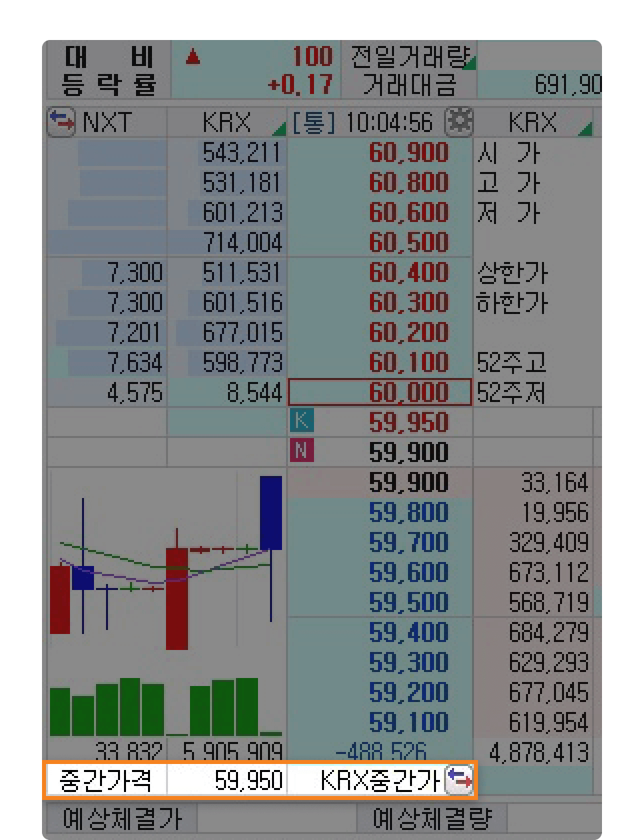The height and width of the screenshot is (840, 640).
Task: Select the boxed current price 60,000
Action: point(380,393)
